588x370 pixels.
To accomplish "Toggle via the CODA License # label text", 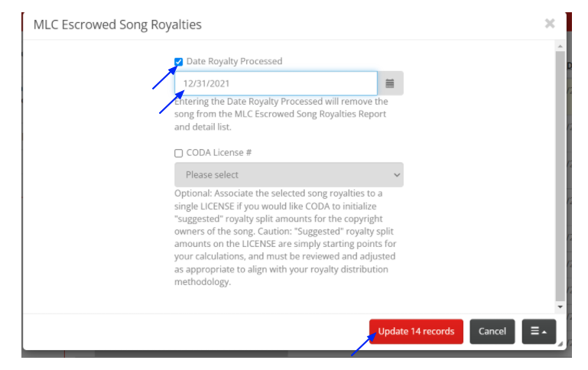I will pyautogui.click(x=219, y=153).
